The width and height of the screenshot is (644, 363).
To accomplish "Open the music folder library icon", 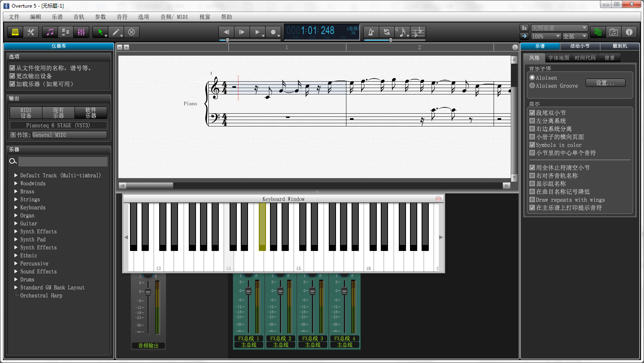I will tap(614, 32).
